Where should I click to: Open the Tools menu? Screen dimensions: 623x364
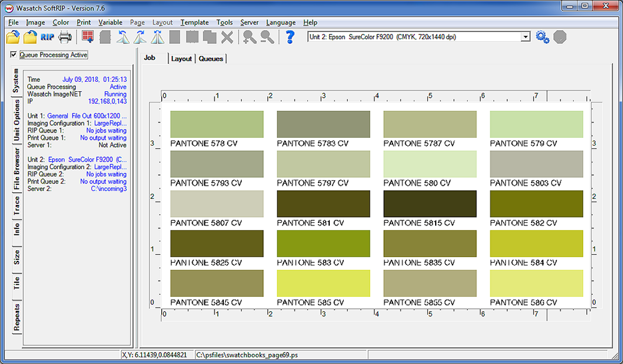(225, 22)
